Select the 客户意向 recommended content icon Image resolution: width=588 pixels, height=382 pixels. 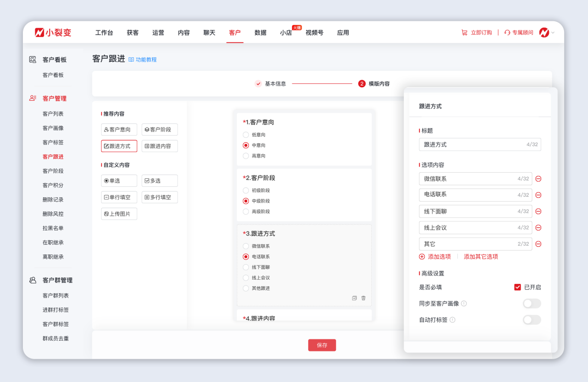[119, 129]
